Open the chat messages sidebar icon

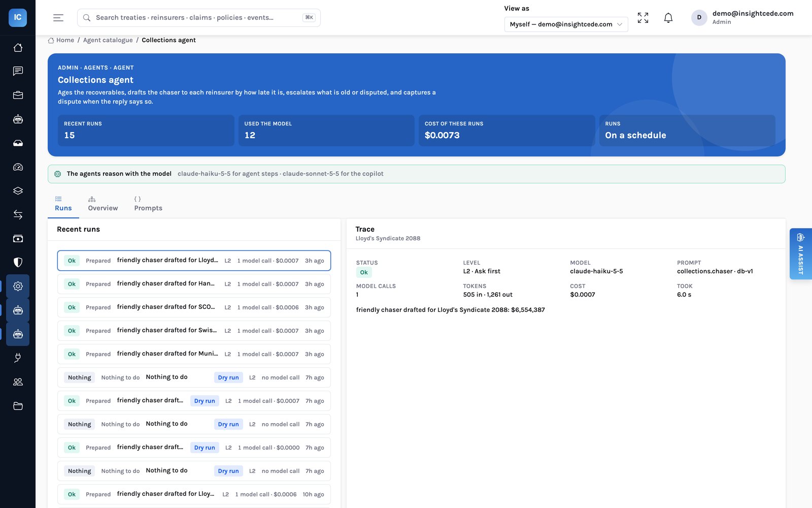(x=18, y=71)
